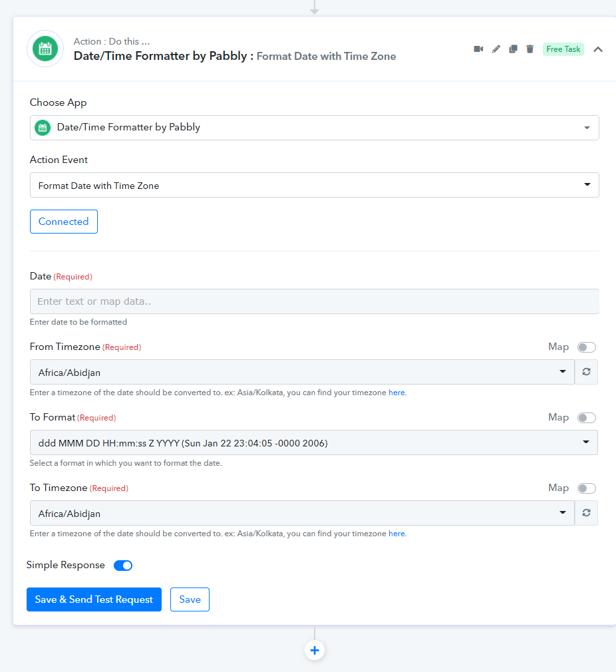Click the video tutorial camera icon
This screenshot has height=672, width=616.
[x=478, y=49]
